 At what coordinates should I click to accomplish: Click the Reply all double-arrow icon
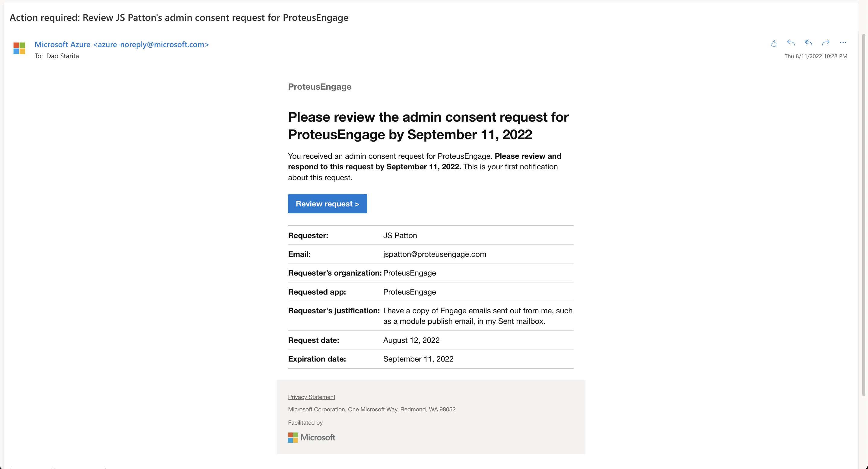[x=808, y=43]
